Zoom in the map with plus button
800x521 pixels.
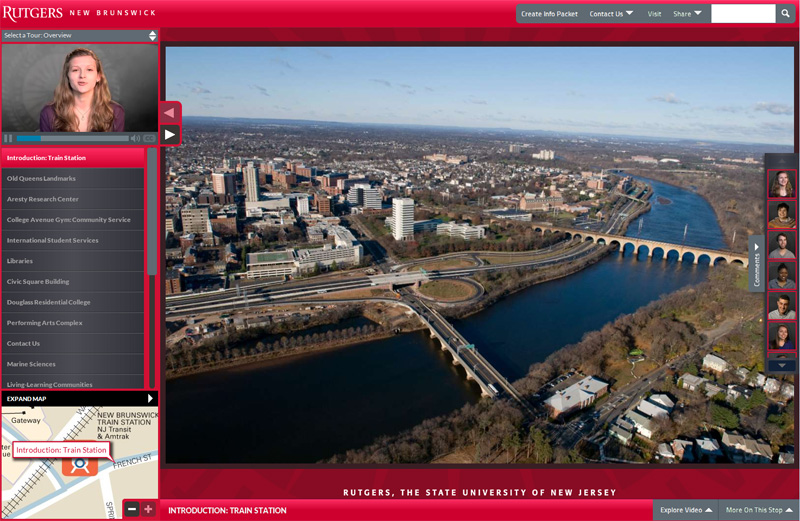(x=148, y=509)
